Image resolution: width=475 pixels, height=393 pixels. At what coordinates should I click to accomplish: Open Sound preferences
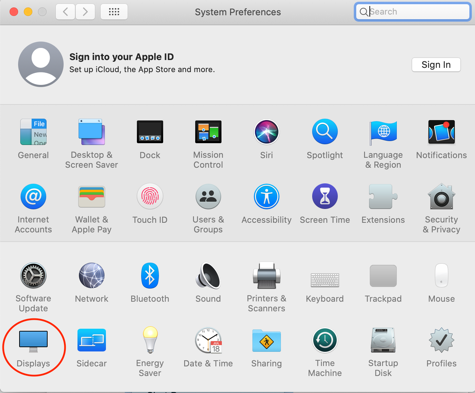[x=208, y=275]
